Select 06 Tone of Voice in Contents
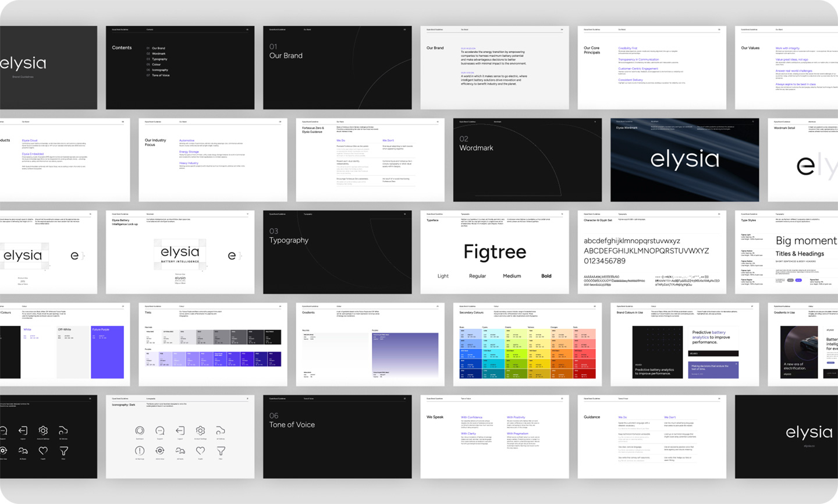The image size is (838, 504). click(161, 75)
